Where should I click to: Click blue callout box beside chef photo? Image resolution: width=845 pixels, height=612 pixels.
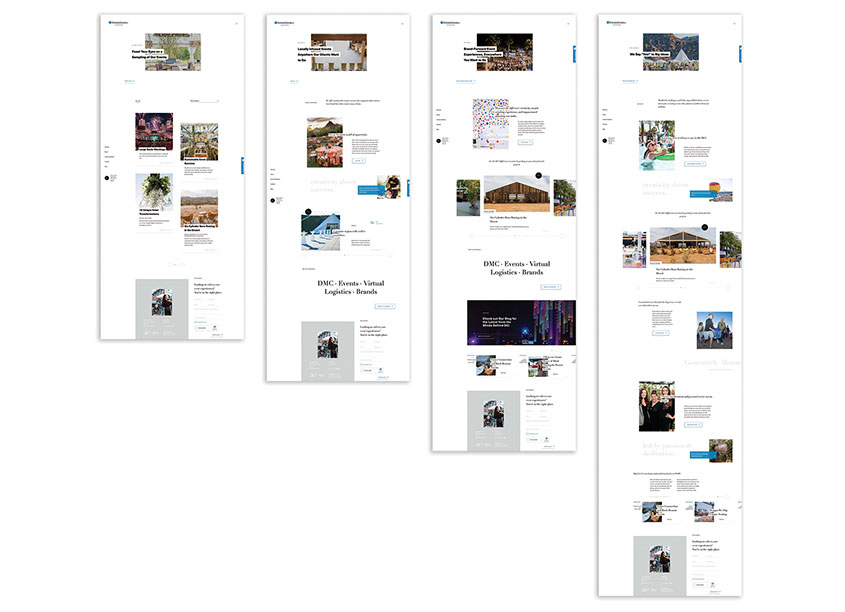(371, 190)
